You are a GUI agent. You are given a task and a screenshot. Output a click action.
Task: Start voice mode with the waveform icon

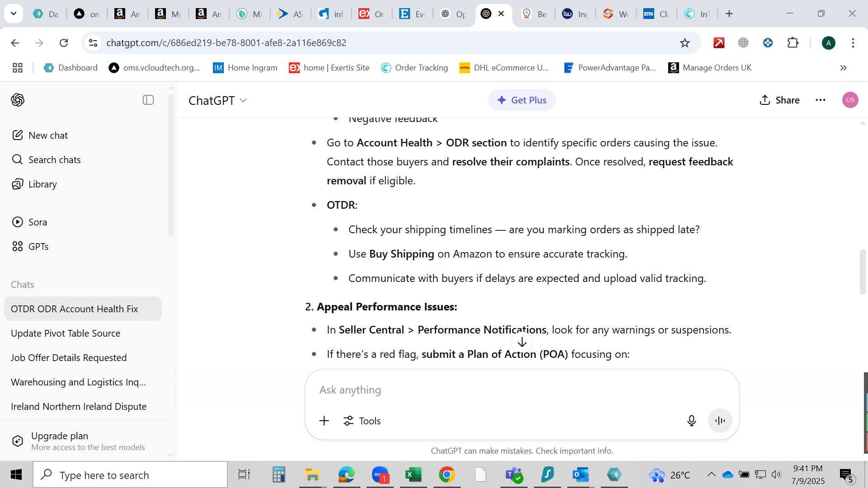[720, 421]
